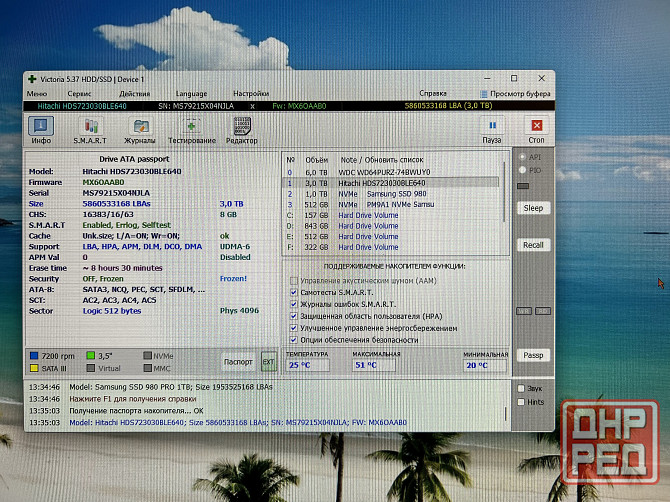Open the Действия menu
Viewport: 670px width, 502px height.
135,94
